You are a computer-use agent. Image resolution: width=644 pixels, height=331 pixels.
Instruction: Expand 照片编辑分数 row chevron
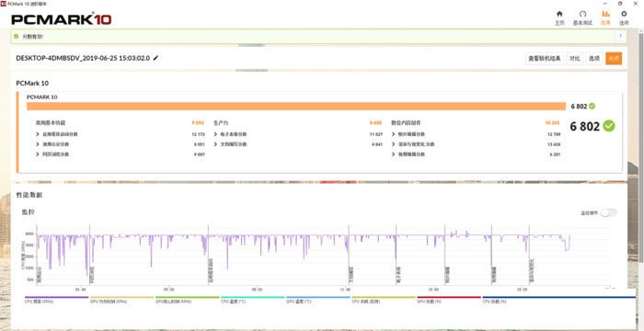pyautogui.click(x=394, y=134)
